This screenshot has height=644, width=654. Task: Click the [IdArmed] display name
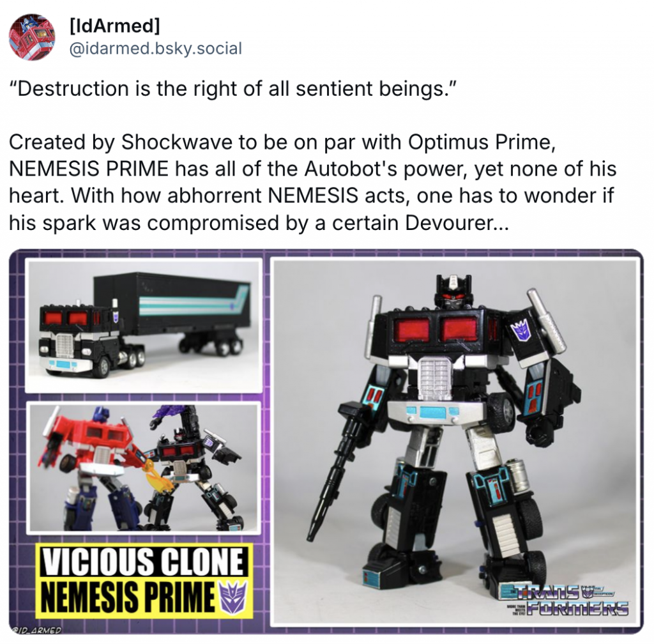[114, 26]
